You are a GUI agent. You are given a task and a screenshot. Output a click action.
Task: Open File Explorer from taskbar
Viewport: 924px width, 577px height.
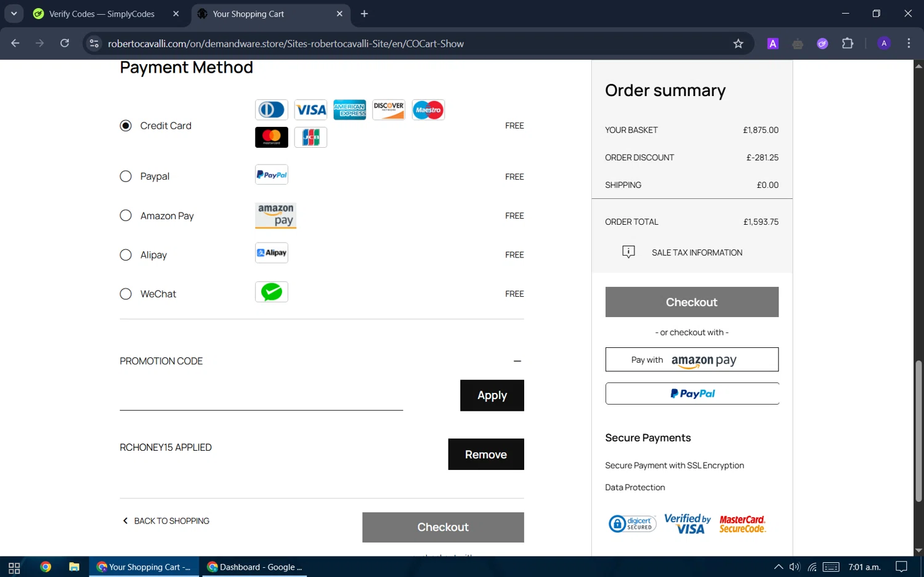(74, 567)
